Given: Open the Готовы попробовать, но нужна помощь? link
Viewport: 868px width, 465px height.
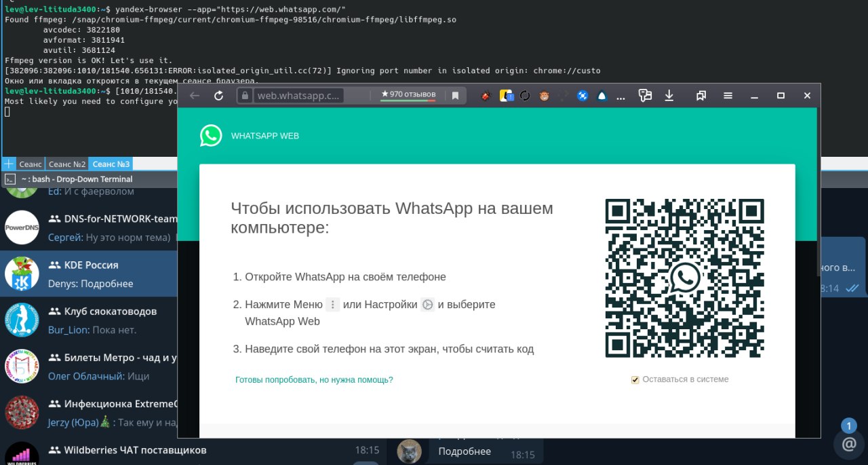Looking at the screenshot, I should click(314, 379).
